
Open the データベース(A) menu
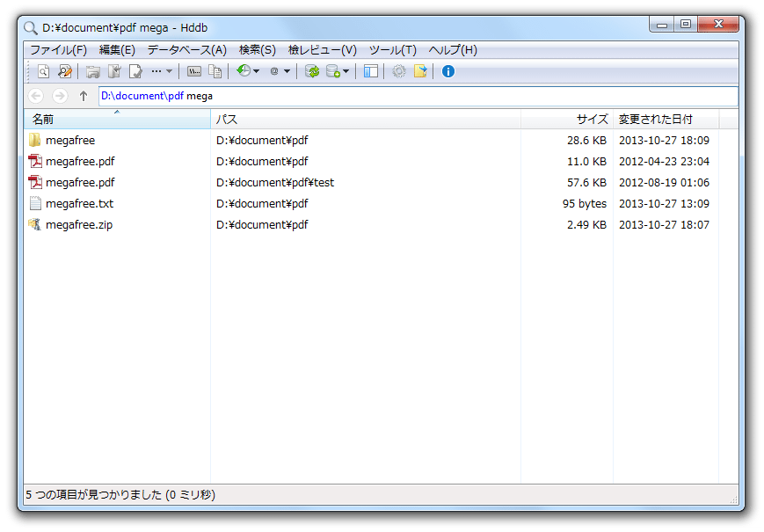point(187,50)
